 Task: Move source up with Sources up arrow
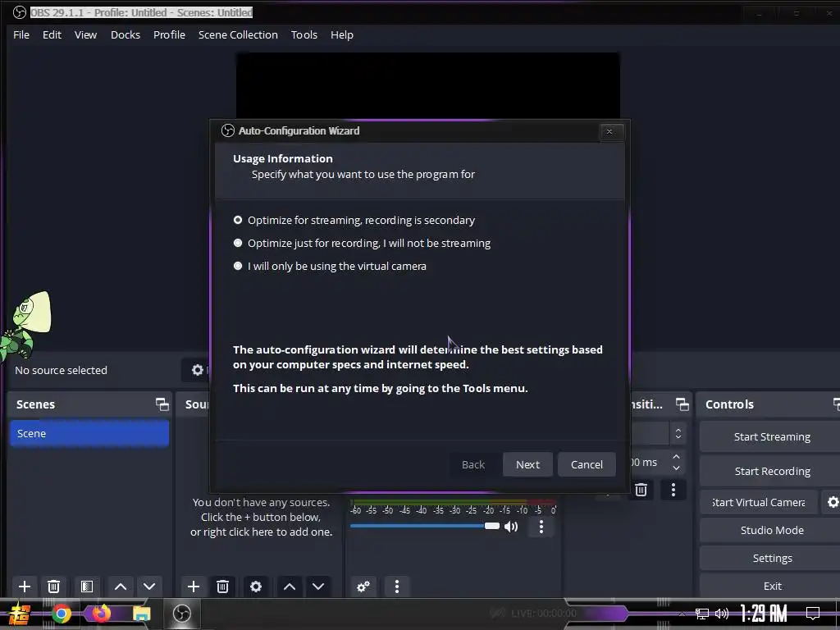click(x=290, y=586)
